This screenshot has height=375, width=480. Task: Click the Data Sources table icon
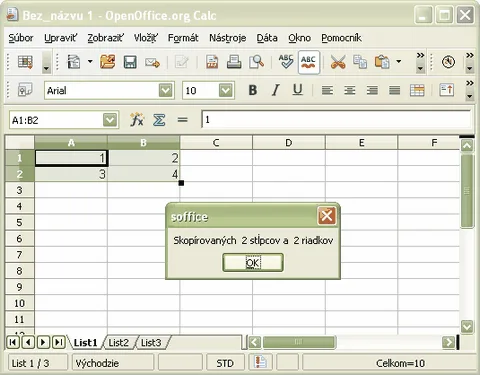pos(25,62)
